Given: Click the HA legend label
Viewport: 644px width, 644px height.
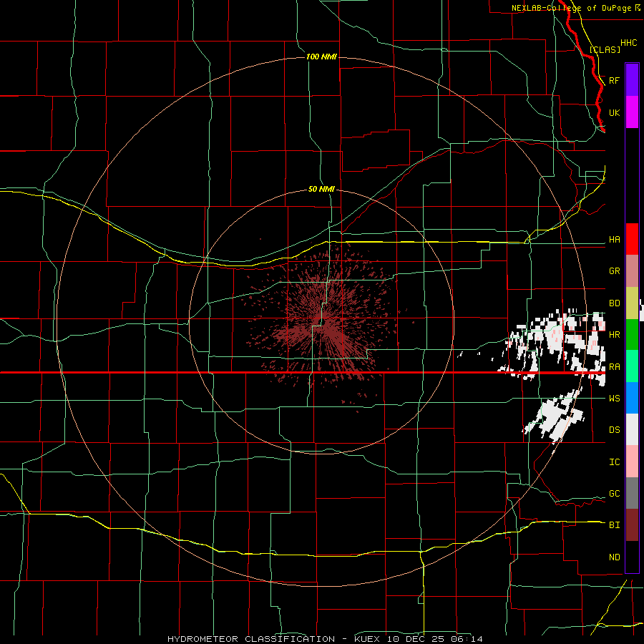Looking at the screenshot, I should point(614,240).
